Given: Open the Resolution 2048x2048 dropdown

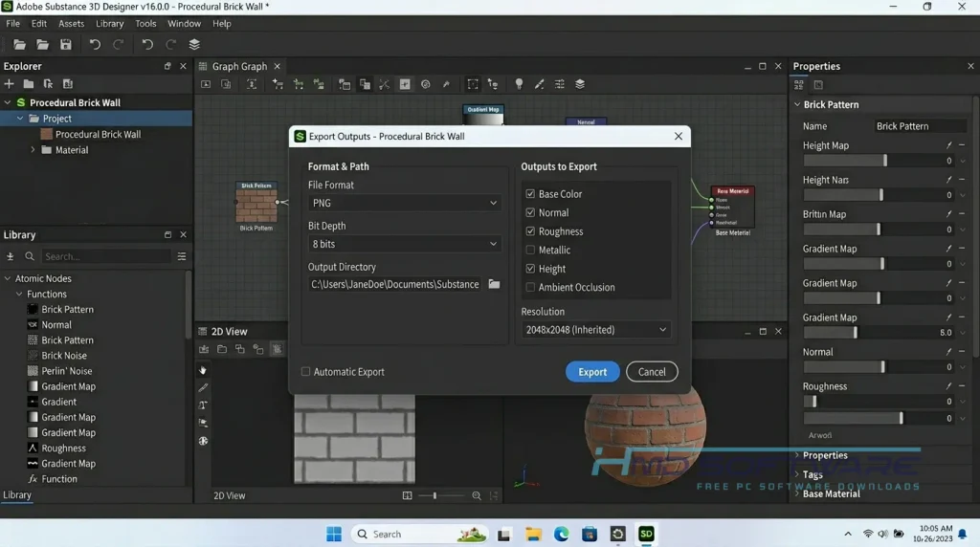Looking at the screenshot, I should (x=595, y=330).
